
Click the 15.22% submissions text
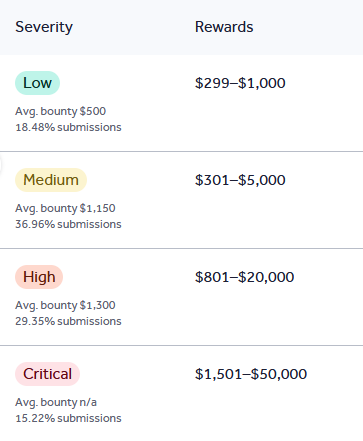[x=68, y=418]
